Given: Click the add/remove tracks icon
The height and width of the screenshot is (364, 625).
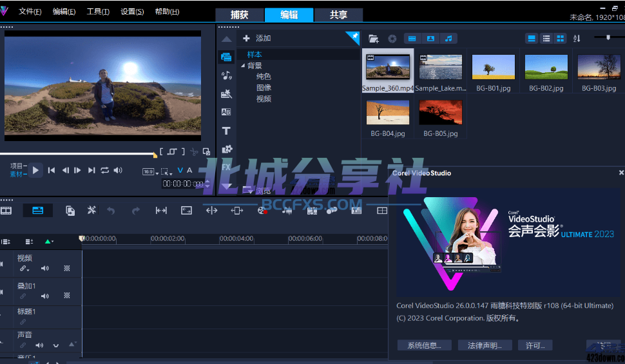Looking at the screenshot, I should point(29,242).
